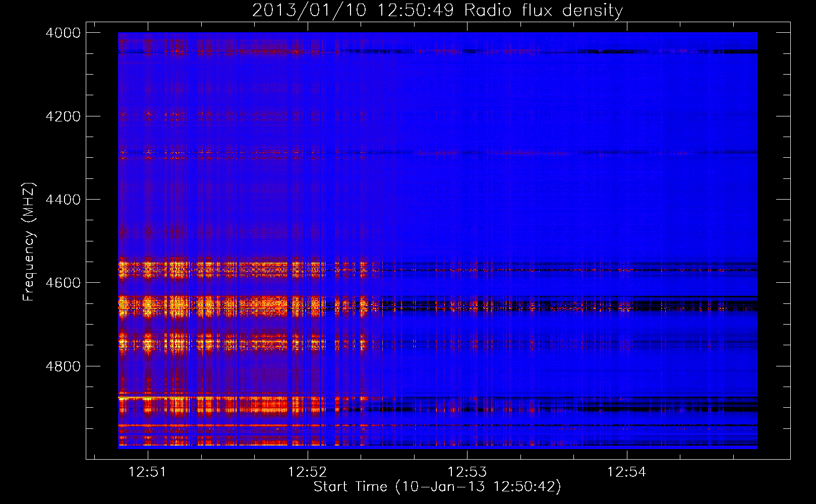Click the 12:52 time tick label
This screenshot has height=504, width=816.
[307, 472]
